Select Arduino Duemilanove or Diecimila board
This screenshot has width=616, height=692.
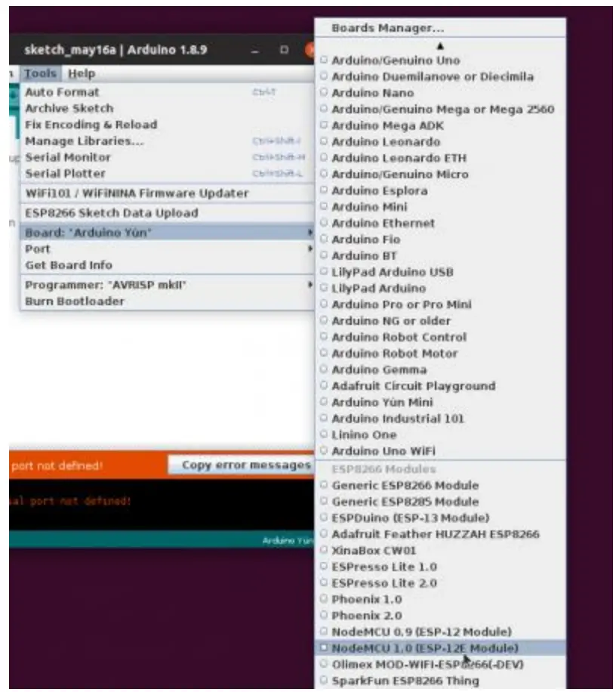(x=440, y=76)
